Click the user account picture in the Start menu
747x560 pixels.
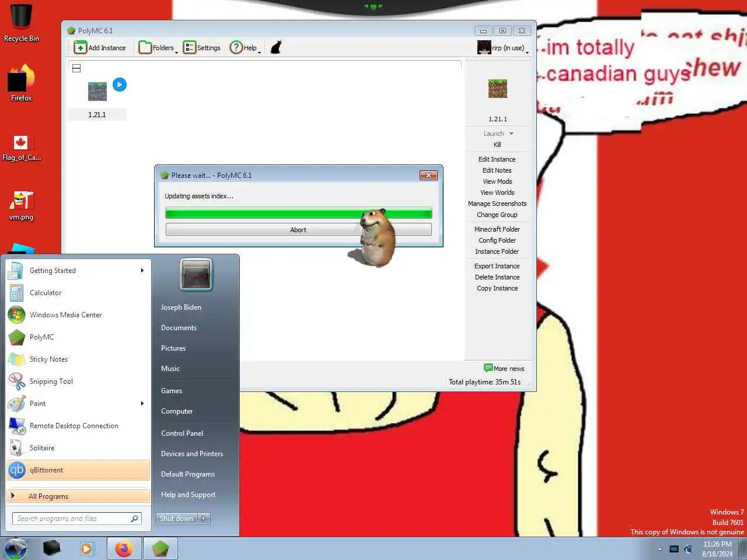tap(196, 274)
